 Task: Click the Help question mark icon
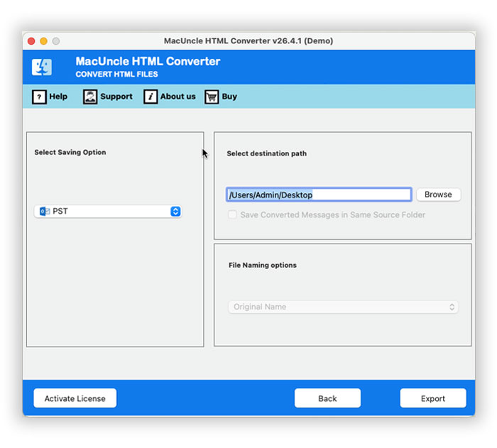pyautogui.click(x=39, y=97)
